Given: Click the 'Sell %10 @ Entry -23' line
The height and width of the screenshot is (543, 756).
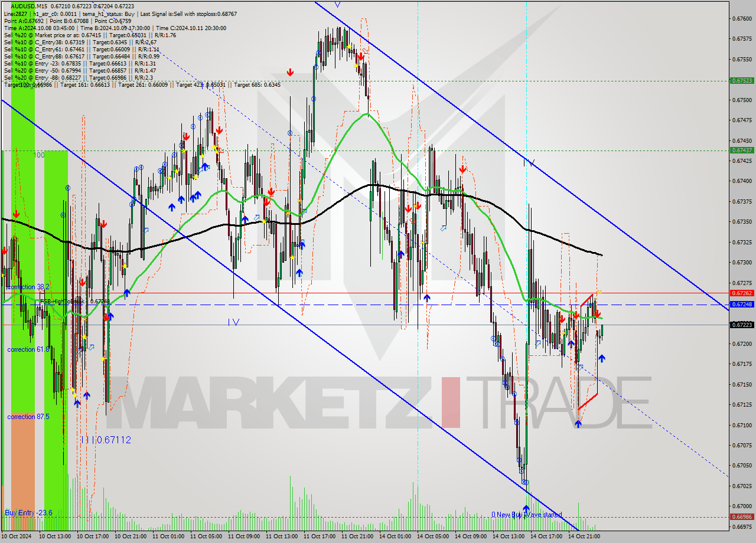Looking at the screenshot, I should 80,63.
